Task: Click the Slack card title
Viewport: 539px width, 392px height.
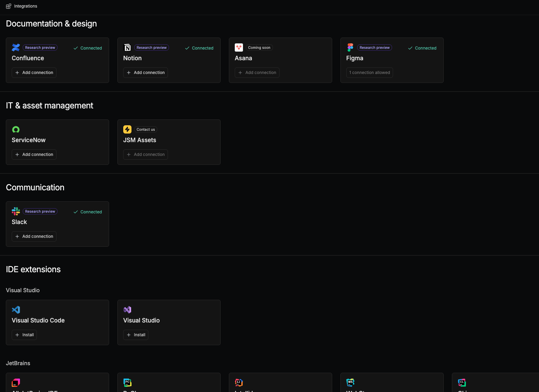Action: point(19,222)
